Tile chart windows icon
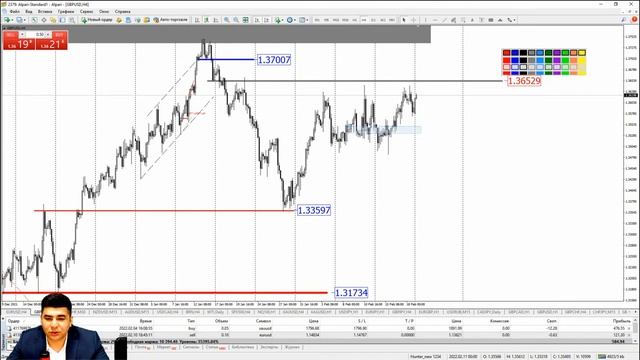 tap(245, 20)
